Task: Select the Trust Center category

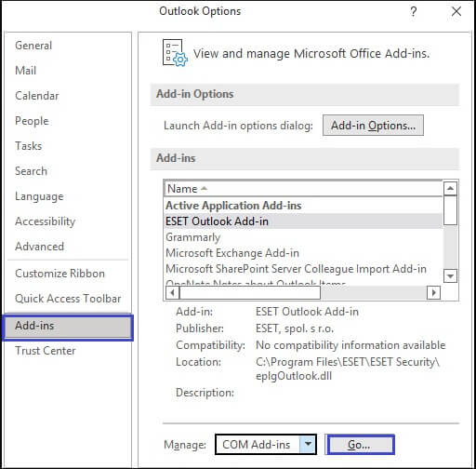Action: (x=46, y=351)
